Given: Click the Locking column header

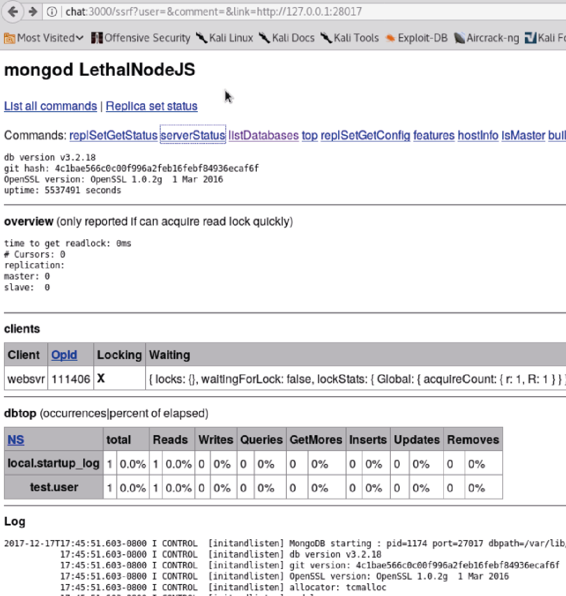Looking at the screenshot, I should 119,355.
